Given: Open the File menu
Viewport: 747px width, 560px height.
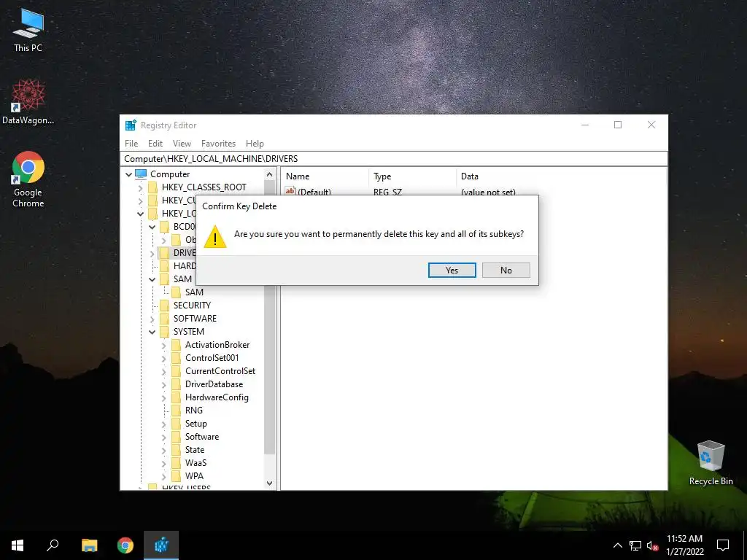Looking at the screenshot, I should pos(131,144).
